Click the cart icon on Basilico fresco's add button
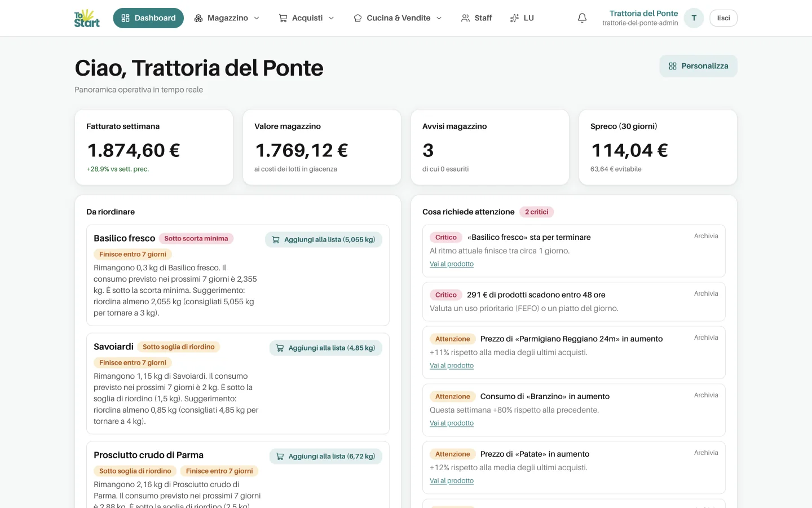Image resolution: width=812 pixels, height=508 pixels. coord(276,239)
